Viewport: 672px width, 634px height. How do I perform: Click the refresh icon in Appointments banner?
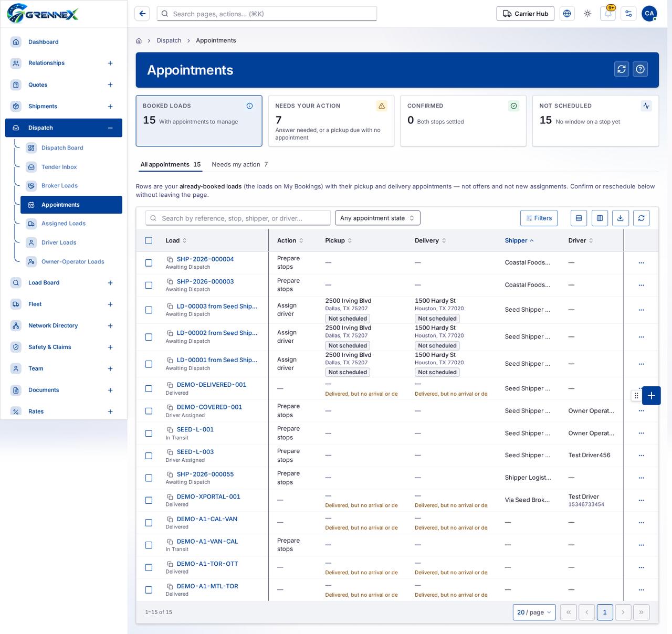pyautogui.click(x=622, y=69)
